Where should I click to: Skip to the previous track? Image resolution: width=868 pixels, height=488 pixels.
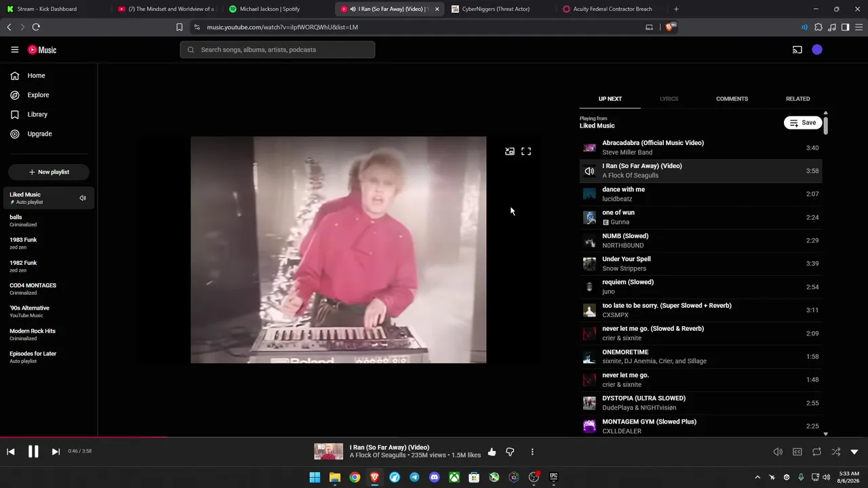pos(11,452)
